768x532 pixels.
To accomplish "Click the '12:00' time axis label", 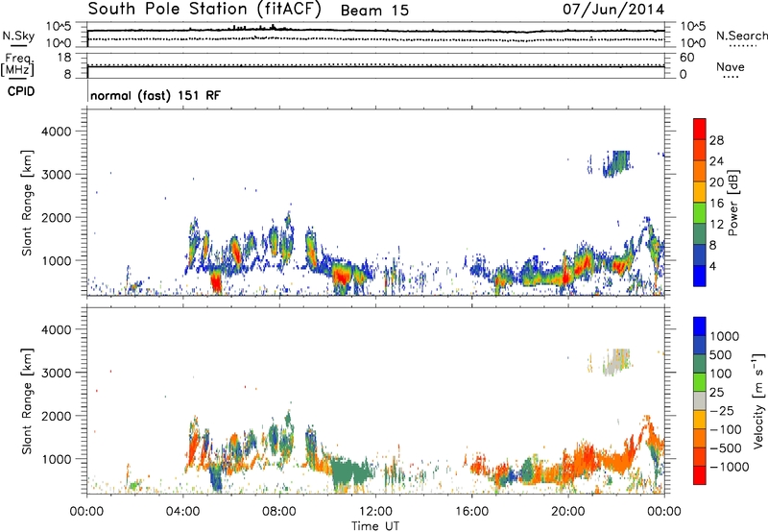I will [x=375, y=512].
